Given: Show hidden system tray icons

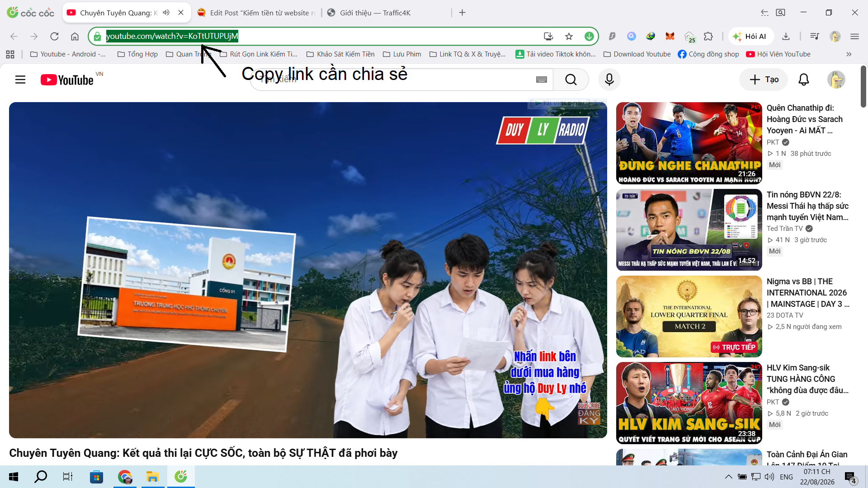Looking at the screenshot, I should (x=729, y=477).
